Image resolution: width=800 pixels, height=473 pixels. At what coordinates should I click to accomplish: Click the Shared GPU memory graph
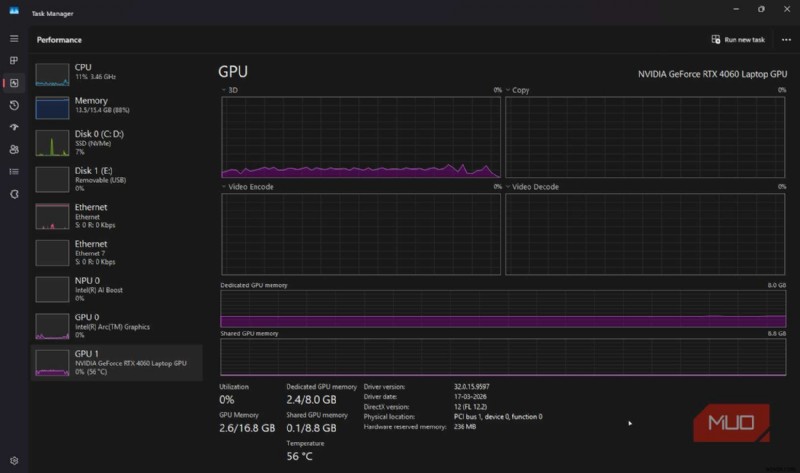(x=503, y=357)
